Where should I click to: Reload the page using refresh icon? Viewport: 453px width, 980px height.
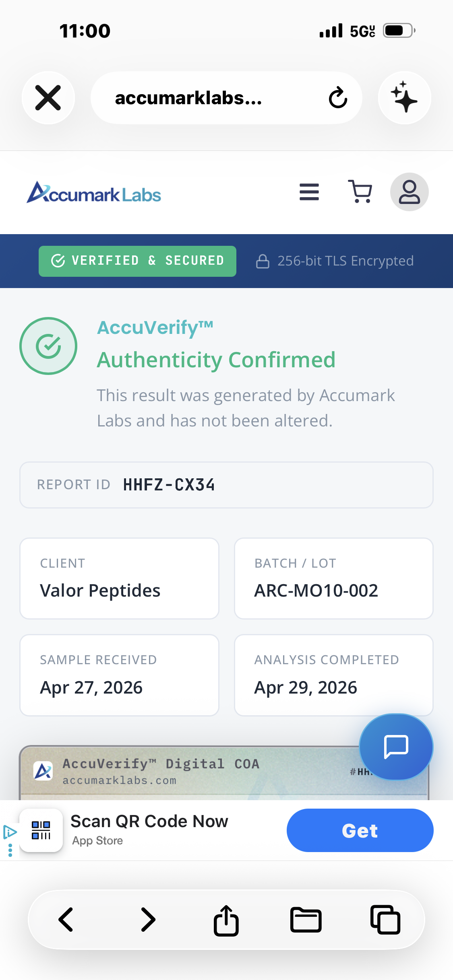(x=338, y=98)
